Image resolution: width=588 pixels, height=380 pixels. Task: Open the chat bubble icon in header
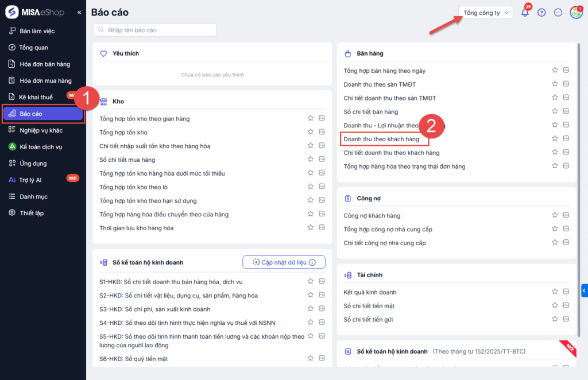(558, 13)
